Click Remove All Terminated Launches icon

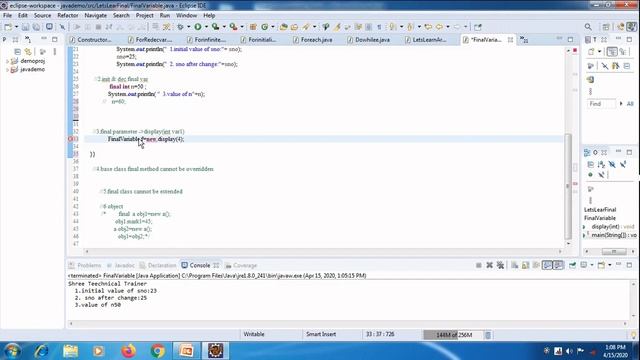point(500,265)
